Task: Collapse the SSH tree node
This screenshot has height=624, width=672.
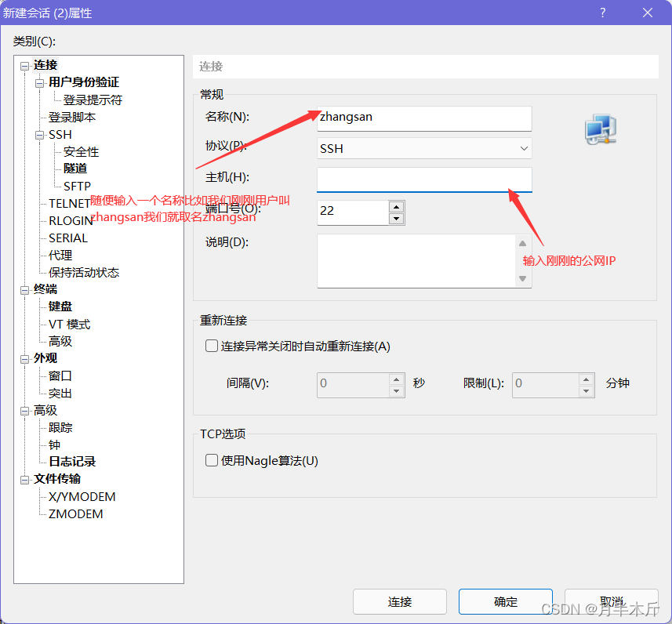Action: 39,136
